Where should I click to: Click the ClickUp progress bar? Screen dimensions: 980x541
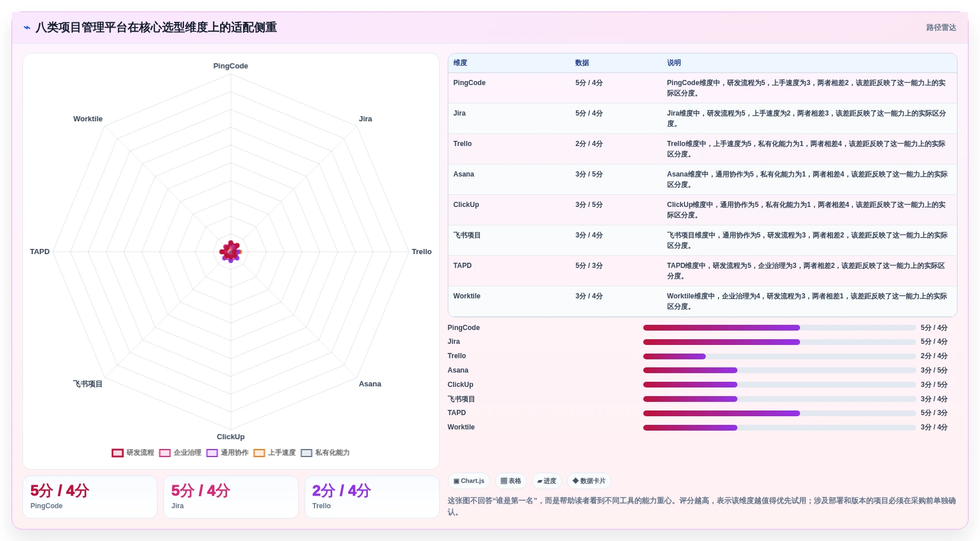point(779,385)
